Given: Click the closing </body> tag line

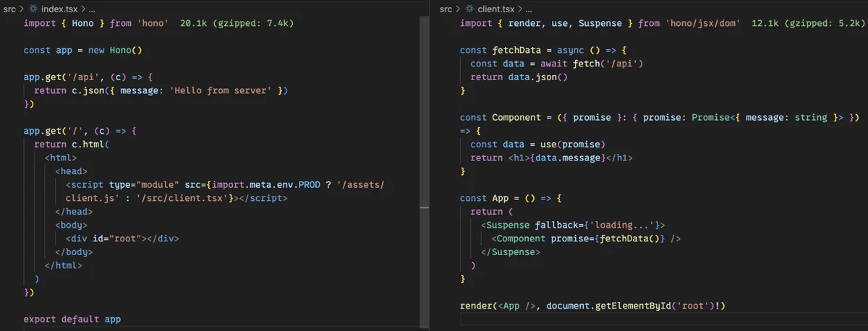Looking at the screenshot, I should 74,252.
